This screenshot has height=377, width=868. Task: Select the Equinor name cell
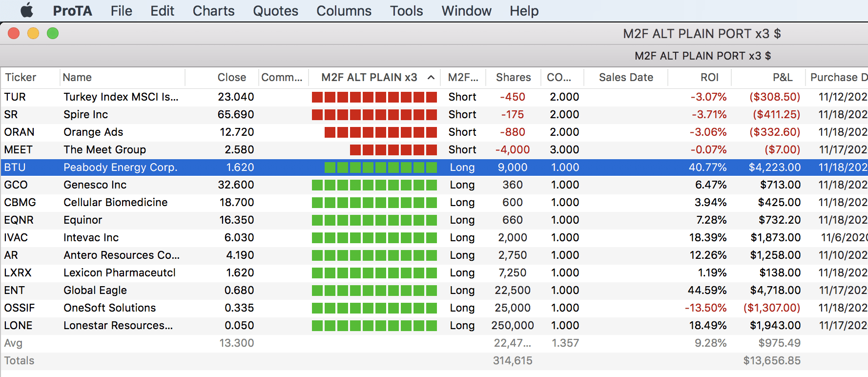[83, 220]
